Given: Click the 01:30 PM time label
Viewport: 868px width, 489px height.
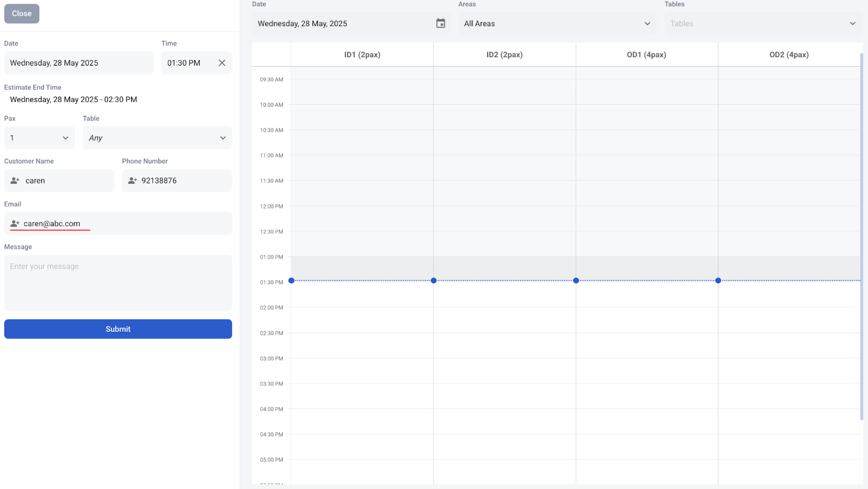Looking at the screenshot, I should click(x=271, y=282).
